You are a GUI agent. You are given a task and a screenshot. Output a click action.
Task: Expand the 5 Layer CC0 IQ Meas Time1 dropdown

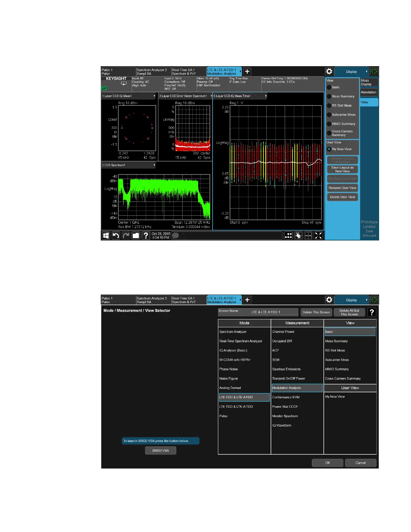pyautogui.click(x=266, y=96)
